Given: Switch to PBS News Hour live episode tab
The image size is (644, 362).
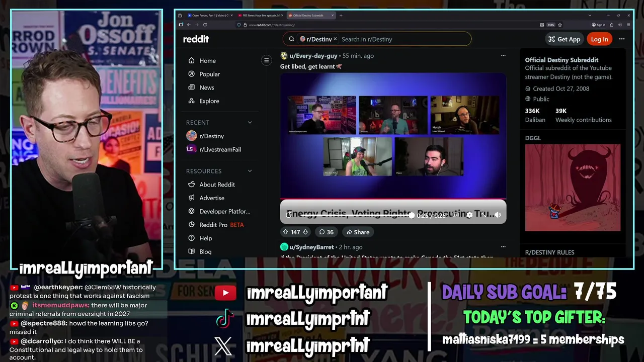Looking at the screenshot, I should point(260,16).
